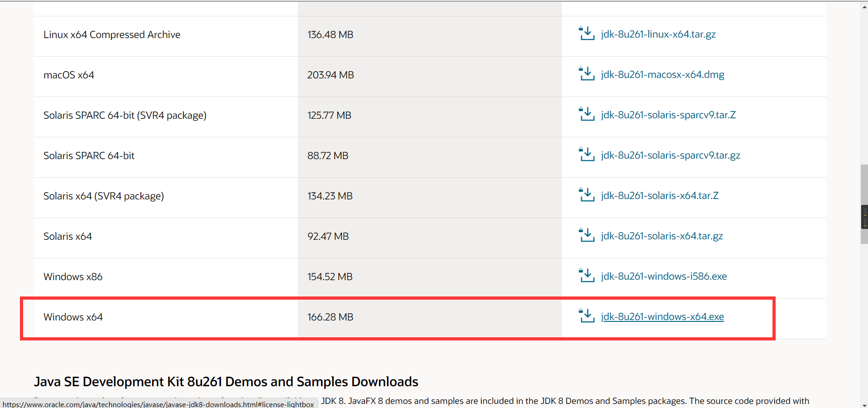Click download icon for jdk-8u261-windows-x64.exe
Screen dimensions: 868x408
(x=587, y=316)
